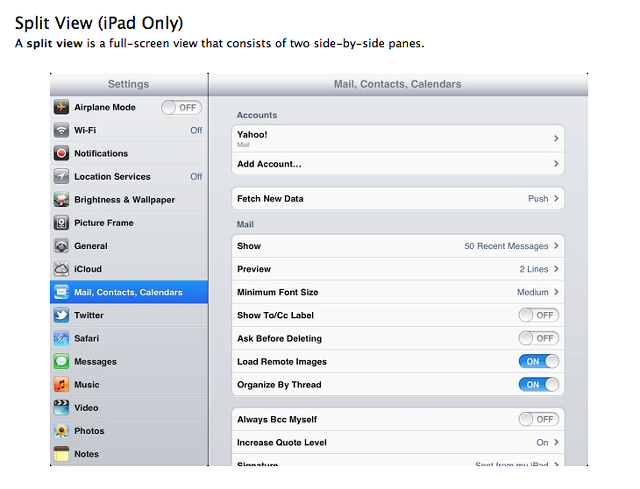Open Picture Frame settings label
The width and height of the screenshot is (640, 489).
click(104, 223)
